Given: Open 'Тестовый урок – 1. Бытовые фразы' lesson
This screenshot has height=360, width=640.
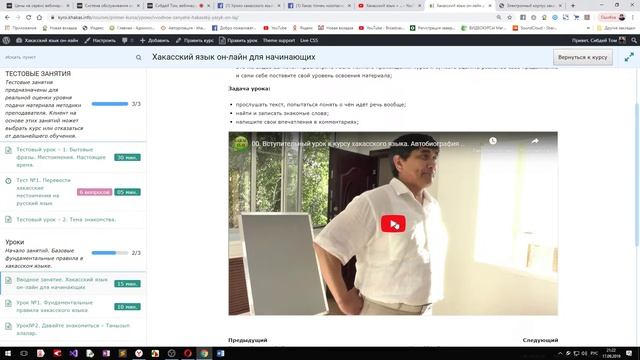Looking at the screenshot, I should (61, 157).
